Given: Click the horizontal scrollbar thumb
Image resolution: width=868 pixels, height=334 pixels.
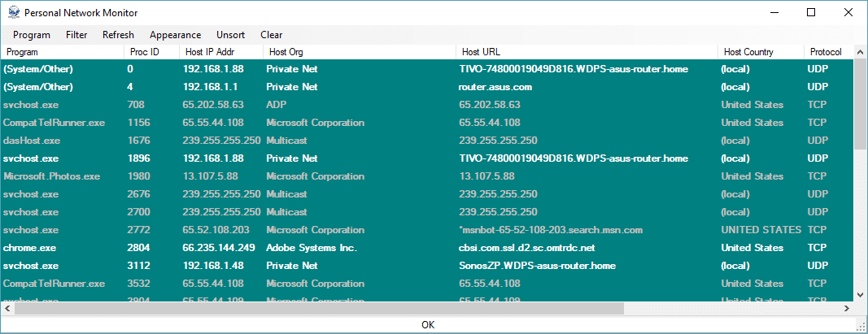Looking at the screenshot, I should coord(319,308).
